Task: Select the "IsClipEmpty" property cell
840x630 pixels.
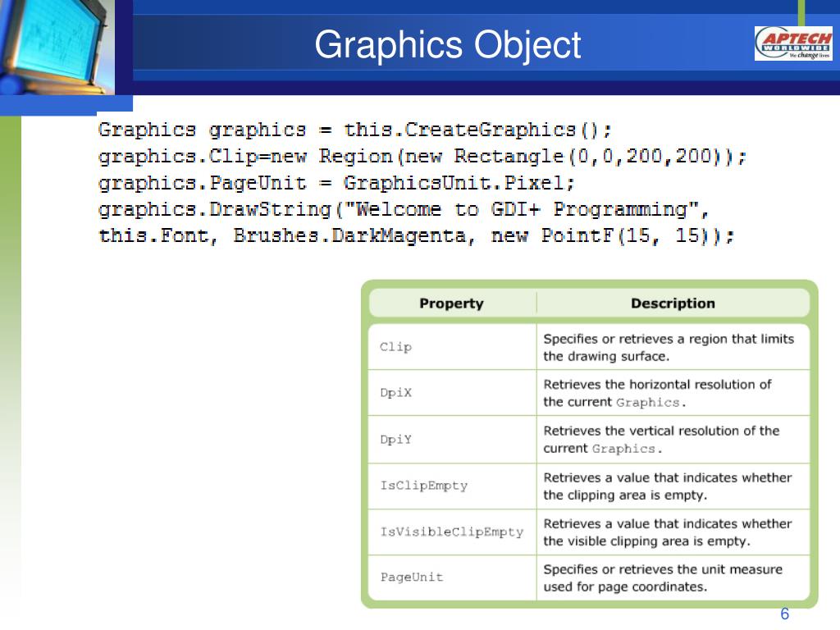Action: pos(452,486)
